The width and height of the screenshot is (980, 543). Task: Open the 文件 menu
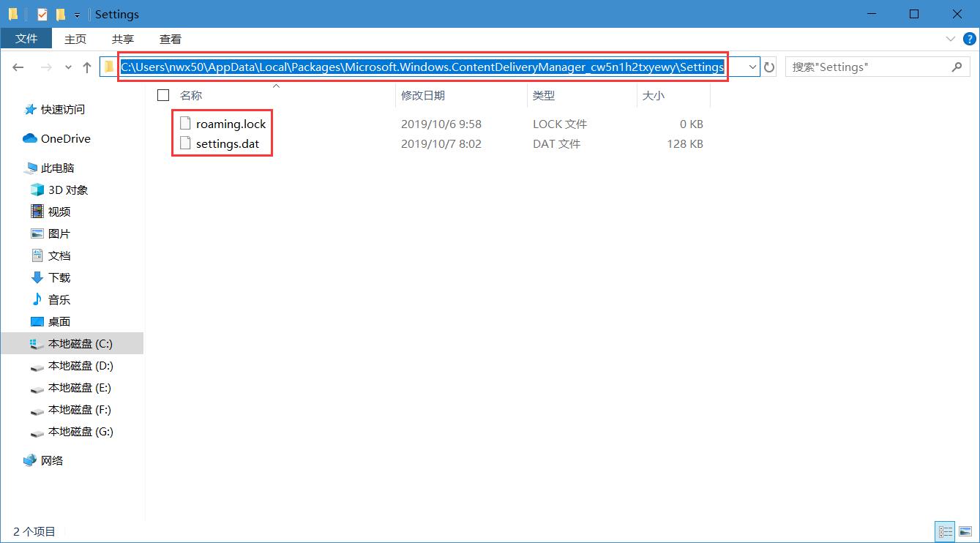coord(26,39)
